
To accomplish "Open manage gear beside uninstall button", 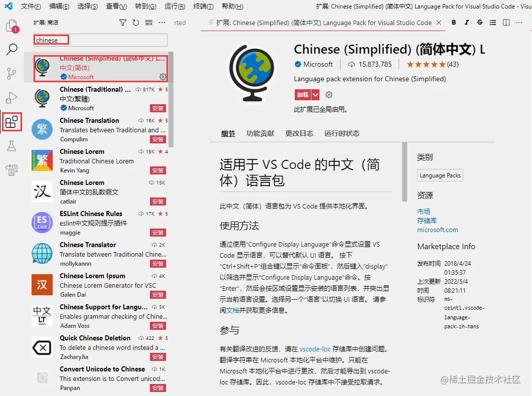I will [x=329, y=95].
